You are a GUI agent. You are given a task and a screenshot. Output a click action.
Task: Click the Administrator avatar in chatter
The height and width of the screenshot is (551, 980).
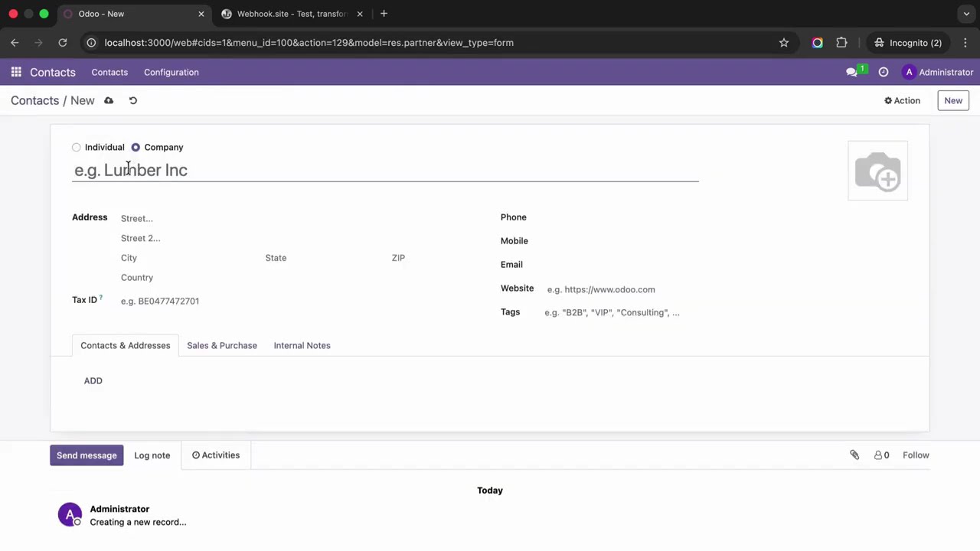point(70,515)
